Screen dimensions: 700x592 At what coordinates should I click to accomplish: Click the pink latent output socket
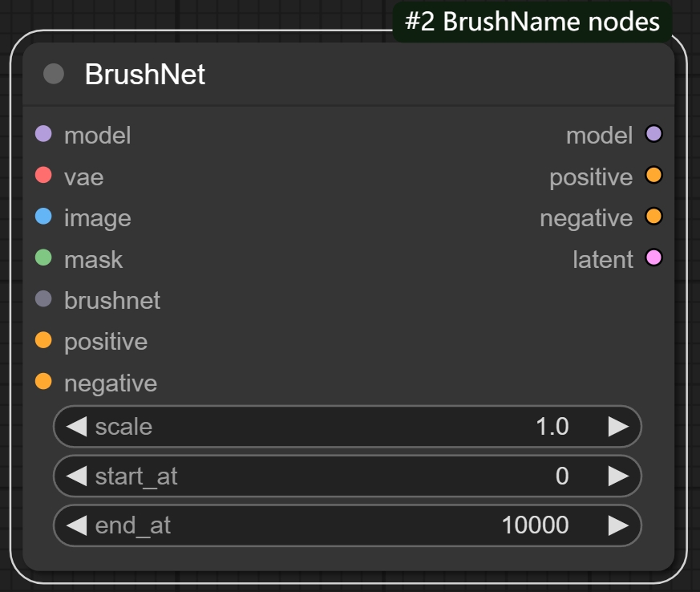click(x=653, y=258)
